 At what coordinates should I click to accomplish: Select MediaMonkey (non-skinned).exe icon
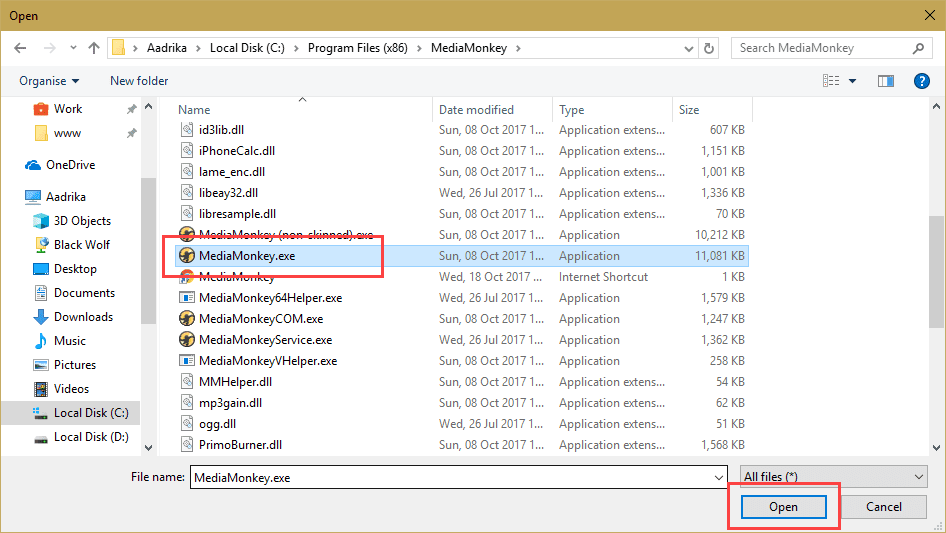tap(187, 235)
